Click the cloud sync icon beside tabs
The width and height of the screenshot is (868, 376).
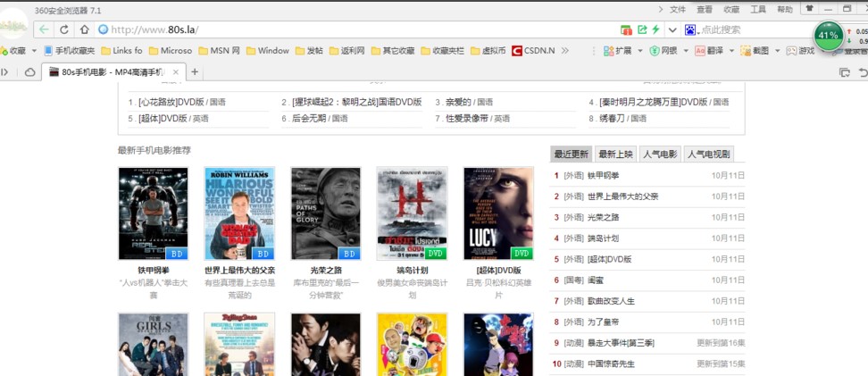29,72
